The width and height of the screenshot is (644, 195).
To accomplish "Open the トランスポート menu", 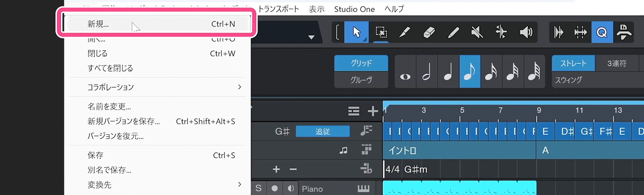I will pyautogui.click(x=278, y=9).
